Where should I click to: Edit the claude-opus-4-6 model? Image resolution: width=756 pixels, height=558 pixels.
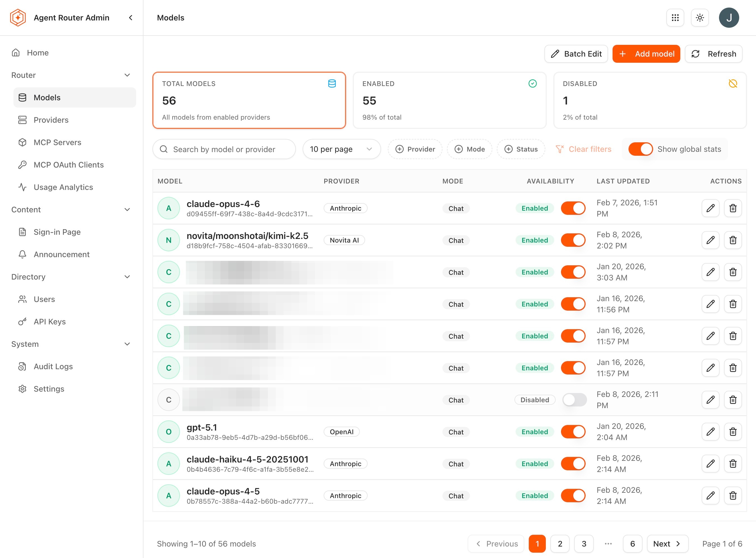pos(710,208)
